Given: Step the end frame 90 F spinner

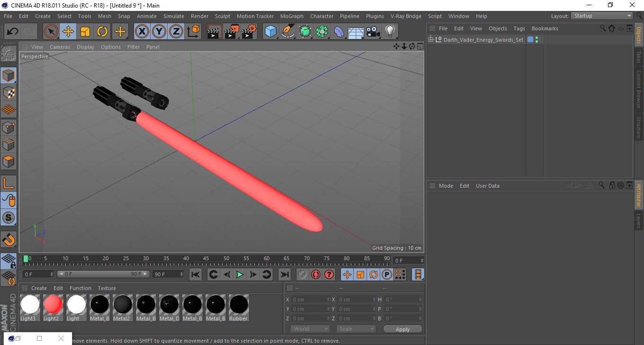Looking at the screenshot, I should (181, 274).
